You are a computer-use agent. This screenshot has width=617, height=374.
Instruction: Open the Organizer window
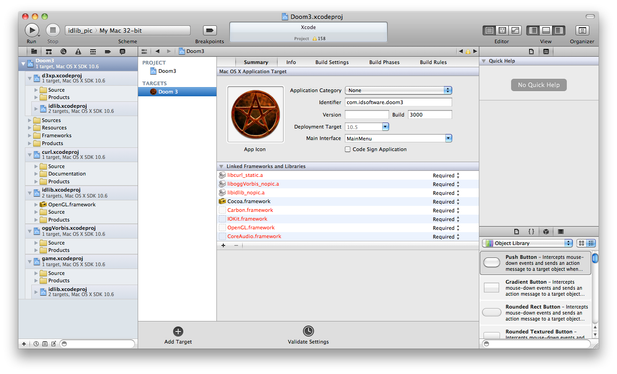[582, 30]
